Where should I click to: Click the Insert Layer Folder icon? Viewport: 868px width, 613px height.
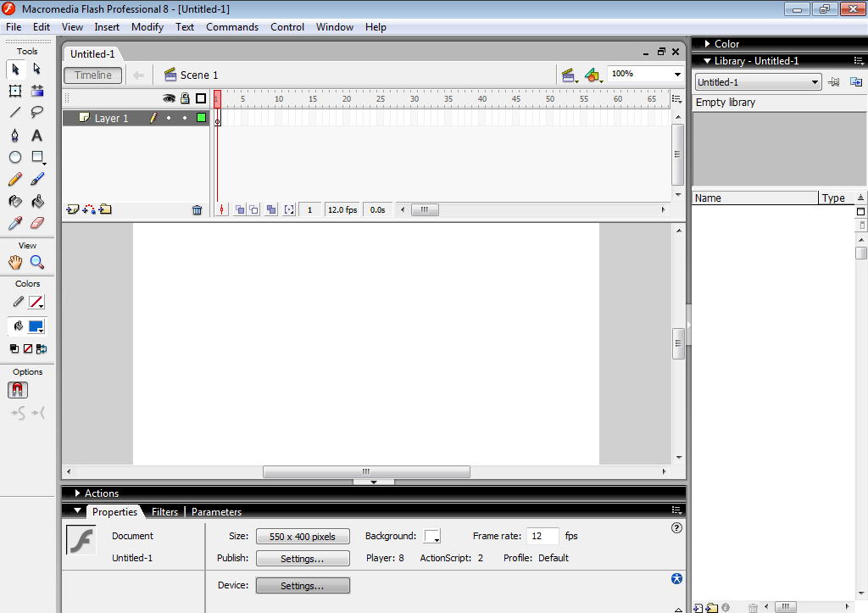[x=105, y=209]
